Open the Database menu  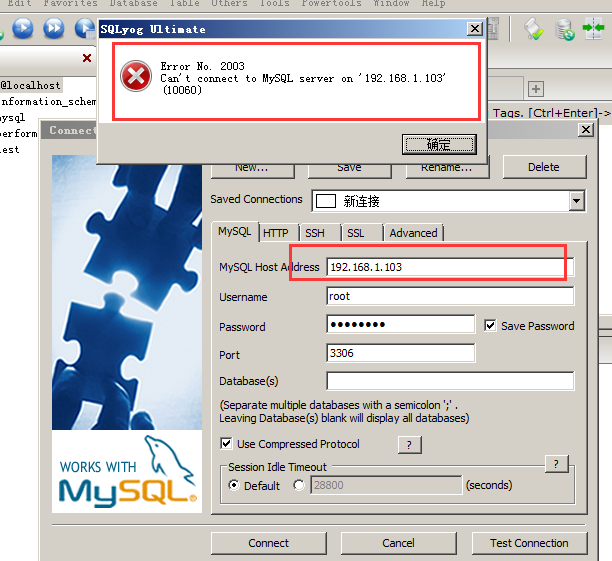click(133, 3)
